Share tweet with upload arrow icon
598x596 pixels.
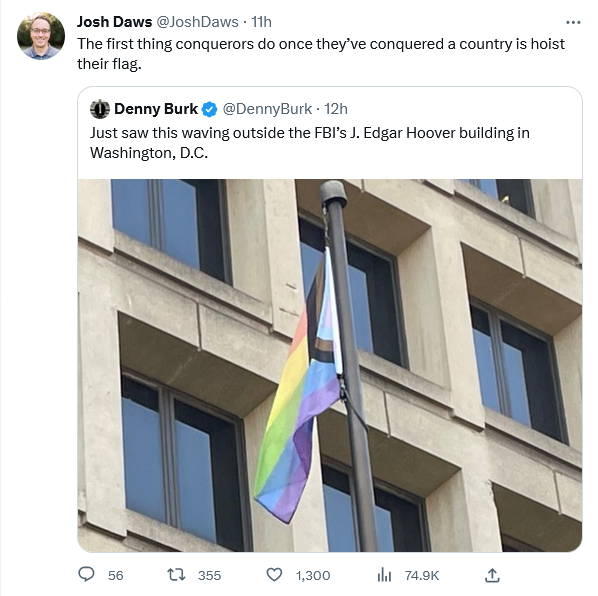tap(492, 575)
